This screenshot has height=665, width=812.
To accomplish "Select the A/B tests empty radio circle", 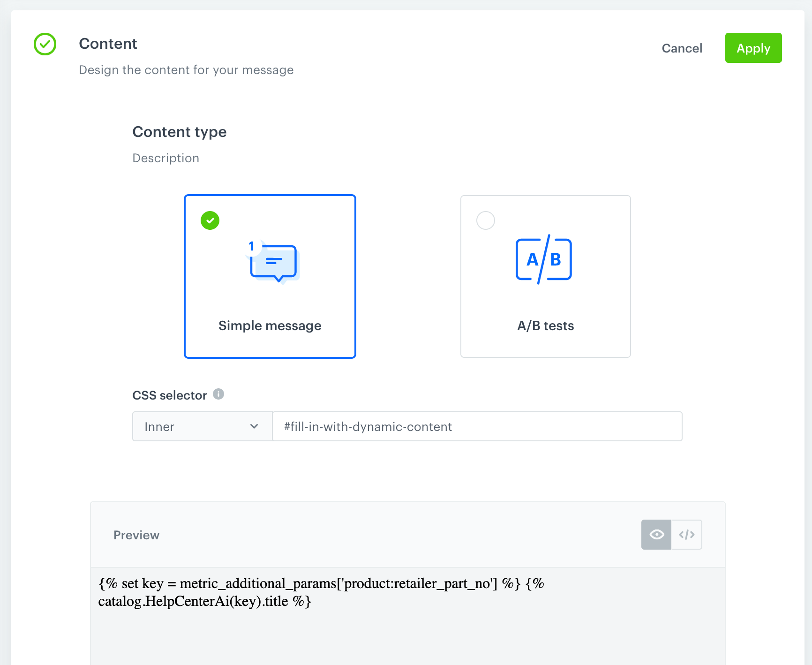I will click(486, 220).
